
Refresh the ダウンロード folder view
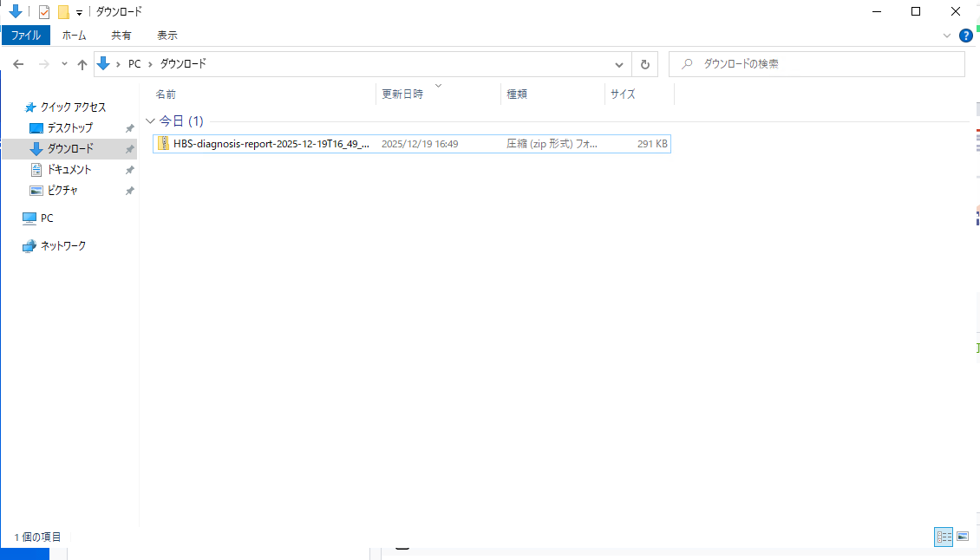[645, 64]
